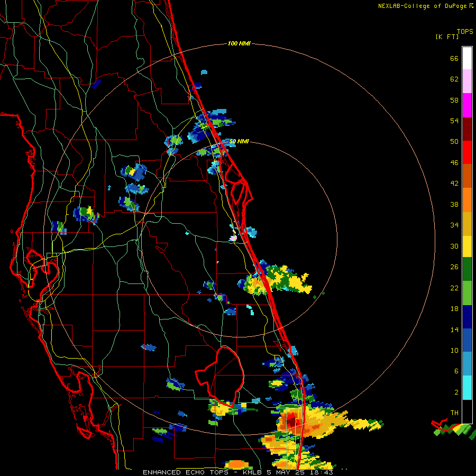The width and height of the screenshot is (476, 476).
Task: Pick the navy blue legend swatch
Action: pyautogui.click(x=467, y=317)
